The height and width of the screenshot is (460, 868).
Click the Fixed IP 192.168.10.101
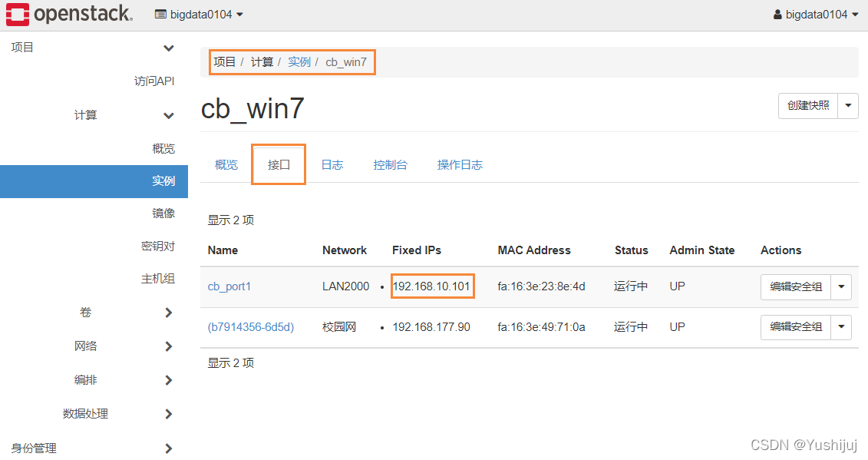pyautogui.click(x=431, y=286)
